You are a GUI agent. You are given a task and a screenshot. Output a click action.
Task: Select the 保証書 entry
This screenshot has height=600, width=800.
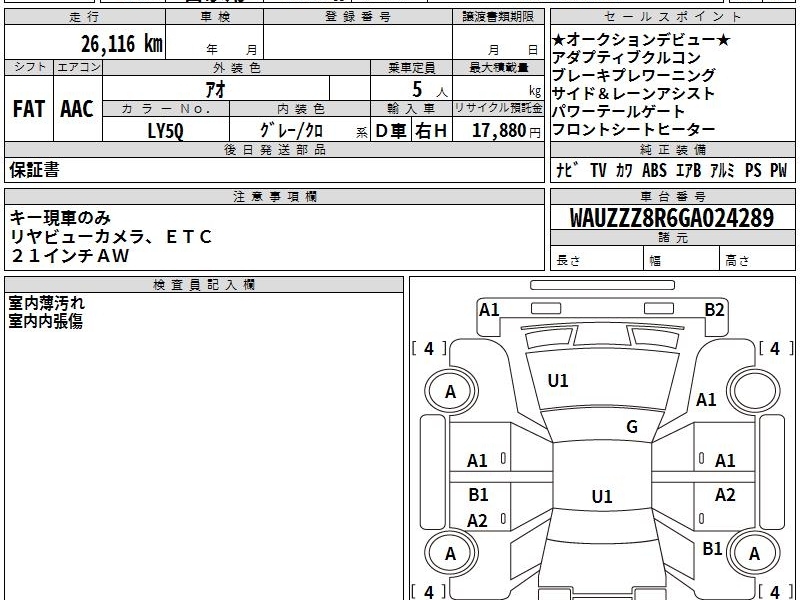point(34,169)
